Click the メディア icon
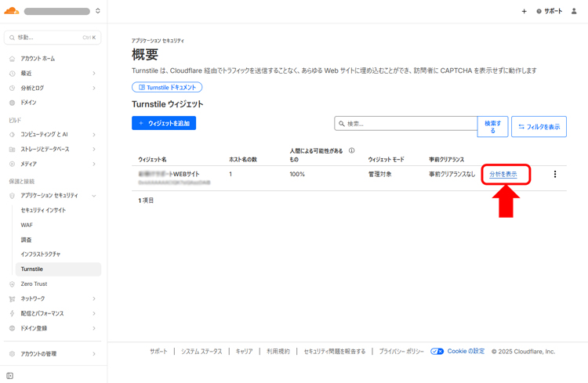 (x=12, y=164)
